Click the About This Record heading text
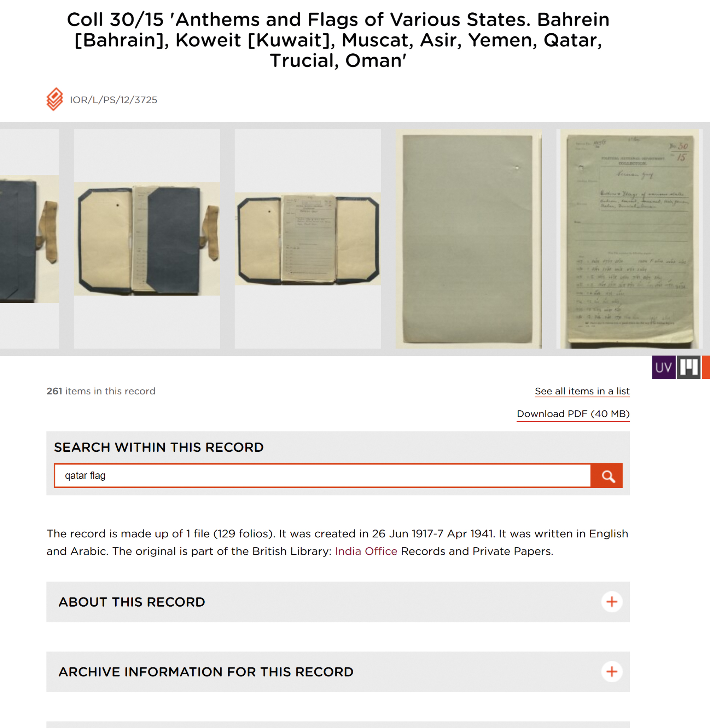This screenshot has width=710, height=728. [132, 602]
